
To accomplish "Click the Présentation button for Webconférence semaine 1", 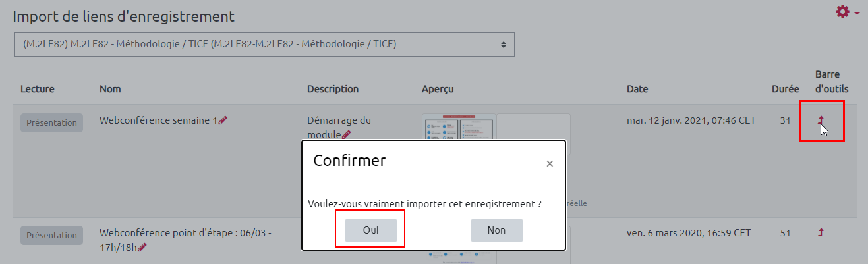I will (51, 123).
